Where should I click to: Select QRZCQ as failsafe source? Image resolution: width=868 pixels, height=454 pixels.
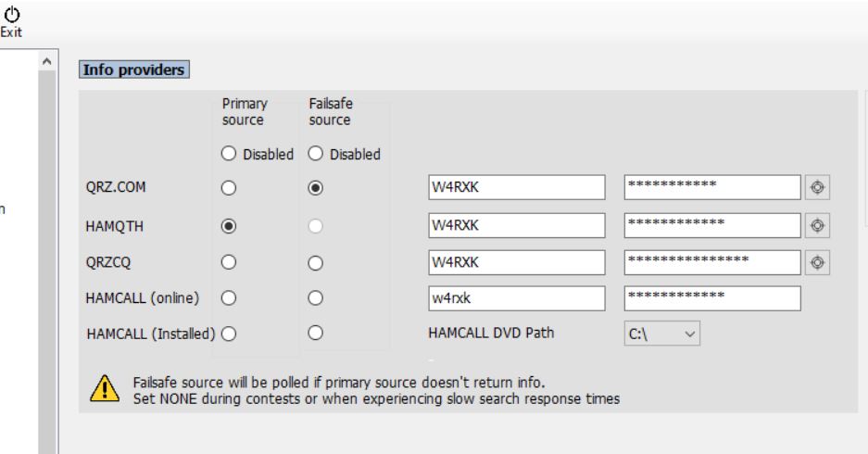tap(316, 263)
